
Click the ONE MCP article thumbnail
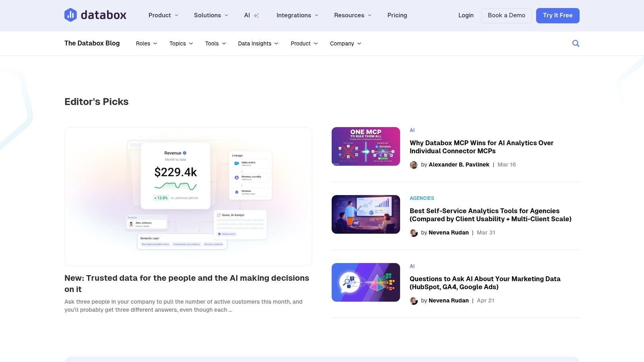click(x=366, y=146)
